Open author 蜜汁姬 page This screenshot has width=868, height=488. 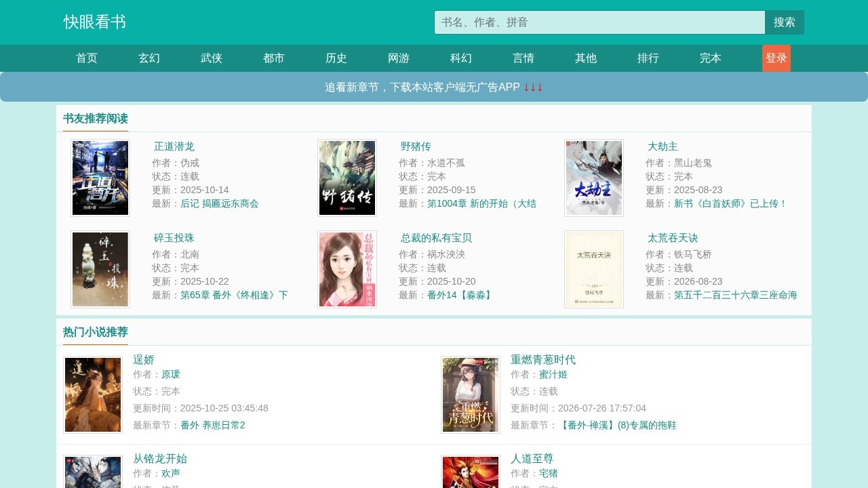[553, 374]
